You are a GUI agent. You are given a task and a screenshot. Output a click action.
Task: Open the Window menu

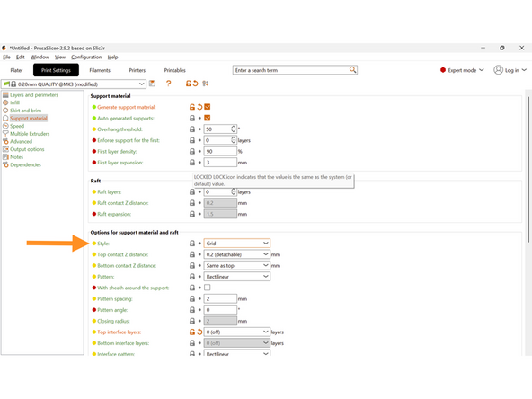40,57
